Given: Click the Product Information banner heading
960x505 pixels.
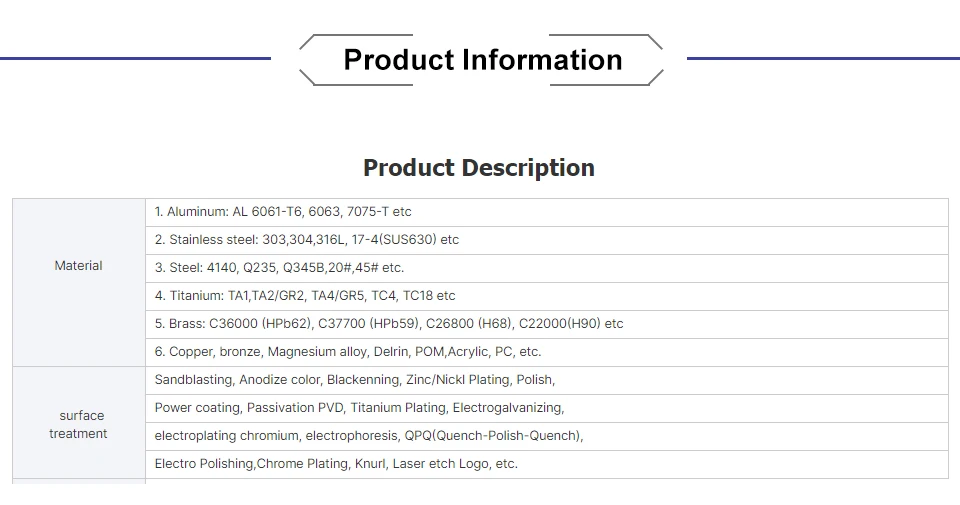Looking at the screenshot, I should pyautogui.click(x=481, y=60).
